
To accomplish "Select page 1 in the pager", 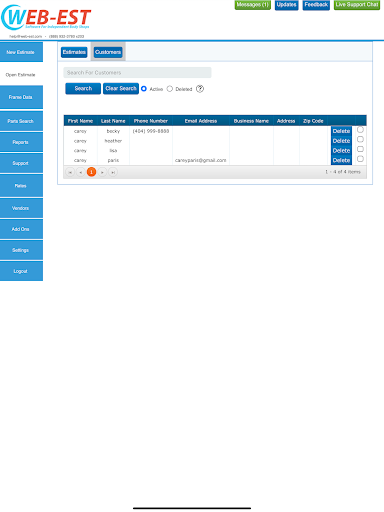I will (x=91, y=172).
